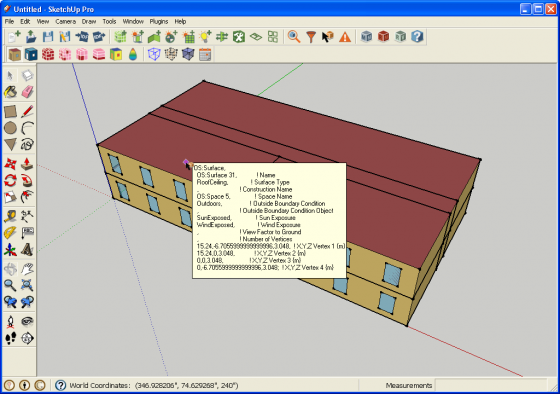Click the Zoom Extents icon

click(27, 285)
